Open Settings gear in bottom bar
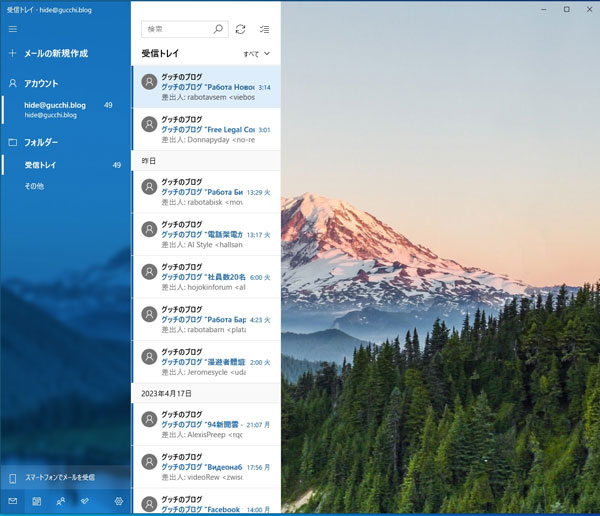The image size is (600, 516). click(x=118, y=501)
